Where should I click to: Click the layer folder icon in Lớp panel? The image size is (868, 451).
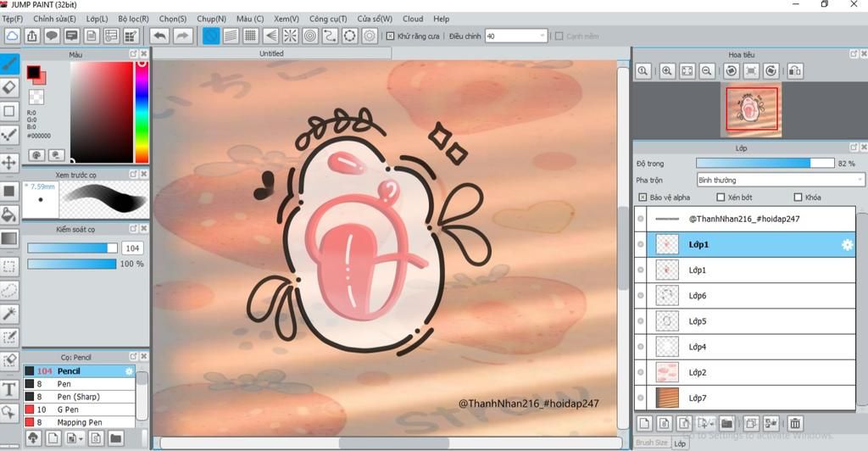[726, 424]
